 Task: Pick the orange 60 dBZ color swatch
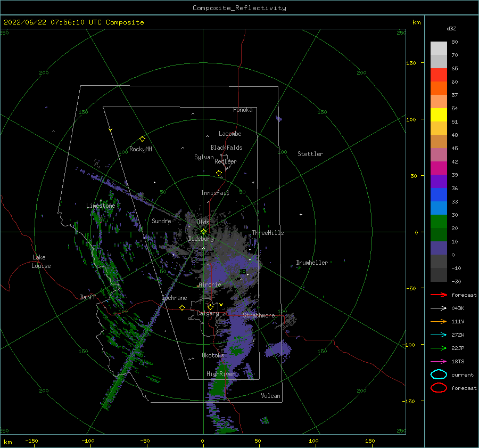(x=439, y=88)
